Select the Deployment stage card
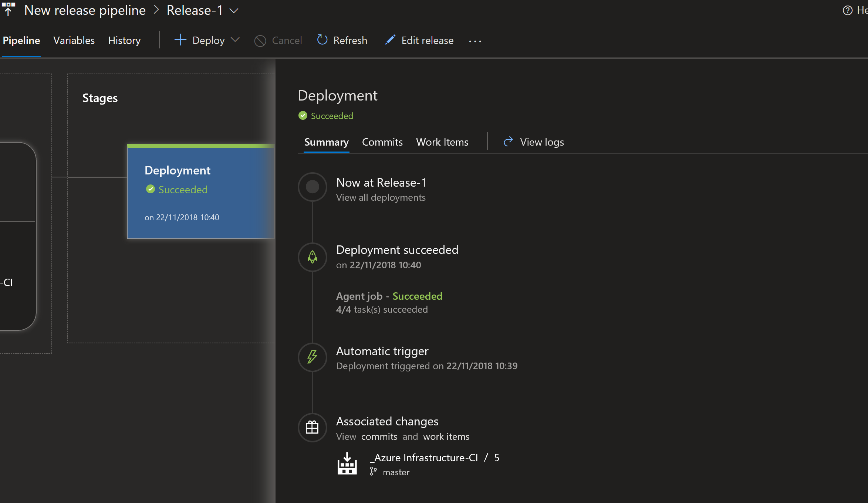868x503 pixels. point(201,192)
